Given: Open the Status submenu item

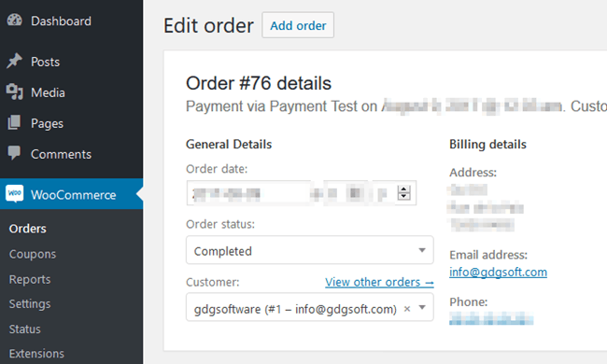Looking at the screenshot, I should click(25, 329).
